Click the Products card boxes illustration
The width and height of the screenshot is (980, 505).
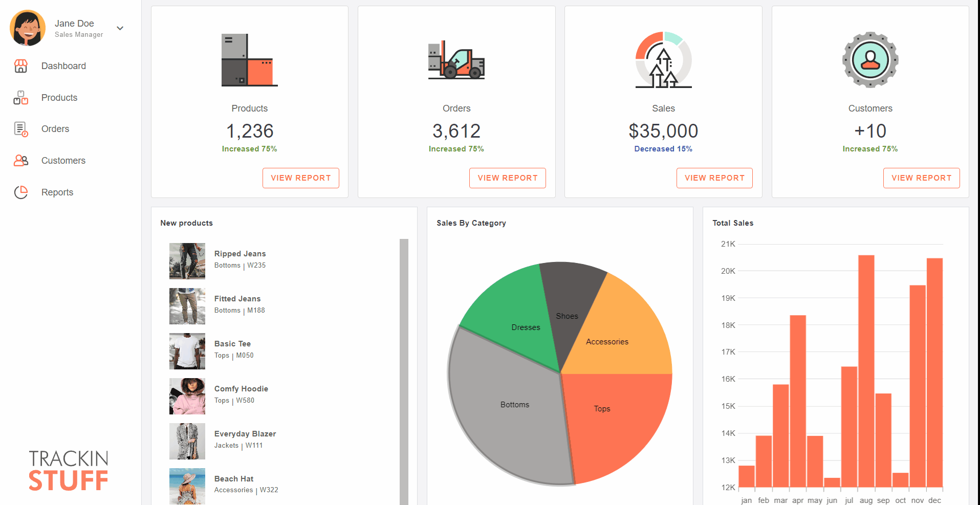click(x=250, y=60)
